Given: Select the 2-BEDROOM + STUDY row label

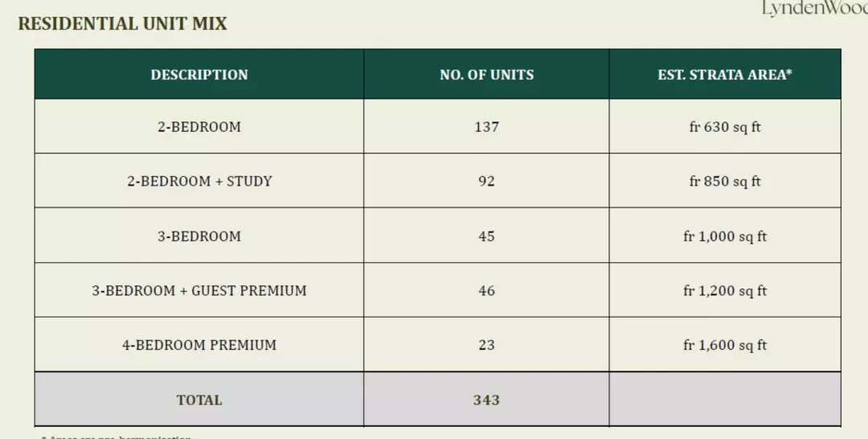Looking at the screenshot, I should (199, 181).
